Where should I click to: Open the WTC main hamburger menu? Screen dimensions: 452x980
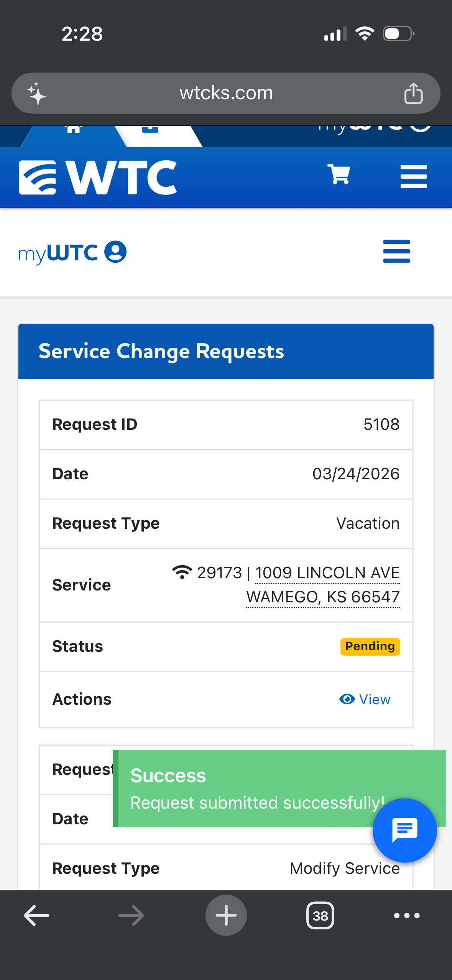coord(413,176)
